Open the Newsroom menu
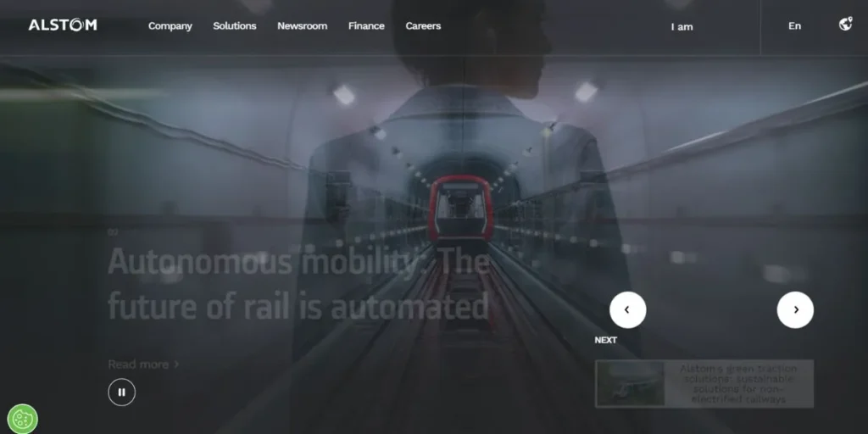This screenshot has height=434, width=868. (x=302, y=26)
